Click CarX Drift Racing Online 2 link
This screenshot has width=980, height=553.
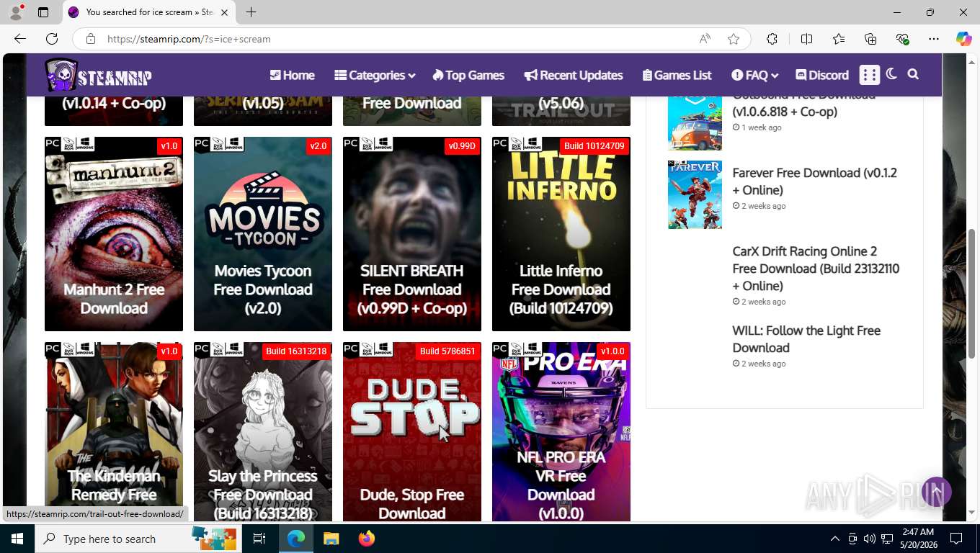click(x=816, y=269)
